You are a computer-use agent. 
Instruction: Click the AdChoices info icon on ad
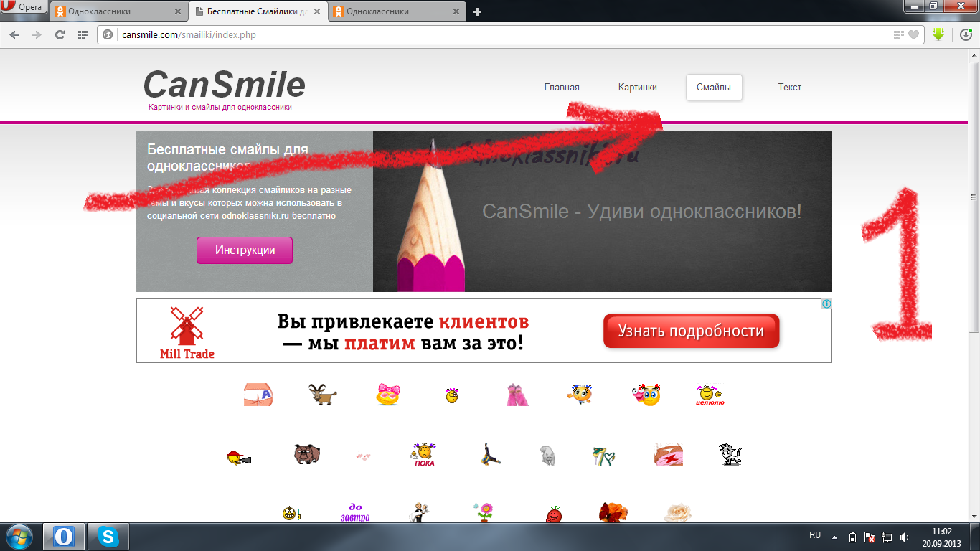(826, 304)
